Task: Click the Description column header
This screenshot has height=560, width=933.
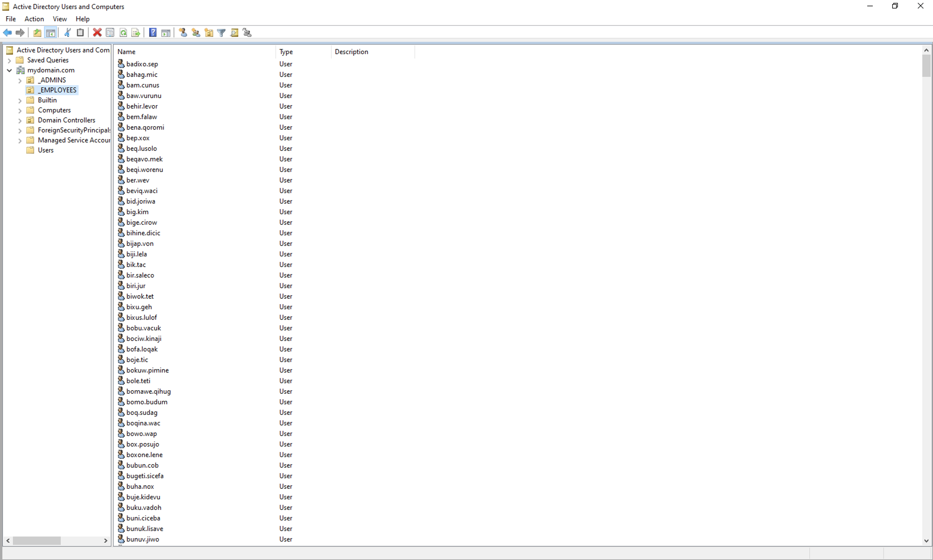Action: [373, 52]
